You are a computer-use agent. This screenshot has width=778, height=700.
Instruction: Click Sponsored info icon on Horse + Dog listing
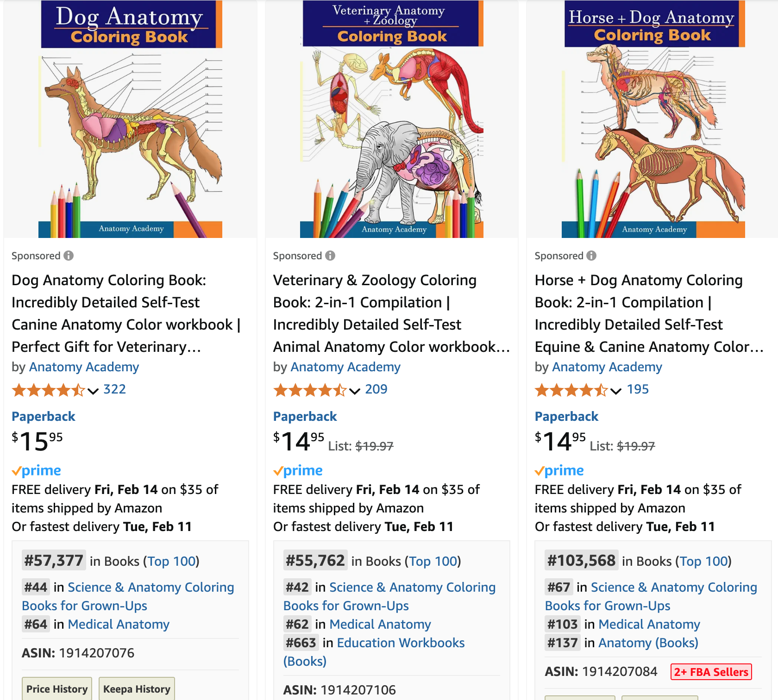(591, 256)
